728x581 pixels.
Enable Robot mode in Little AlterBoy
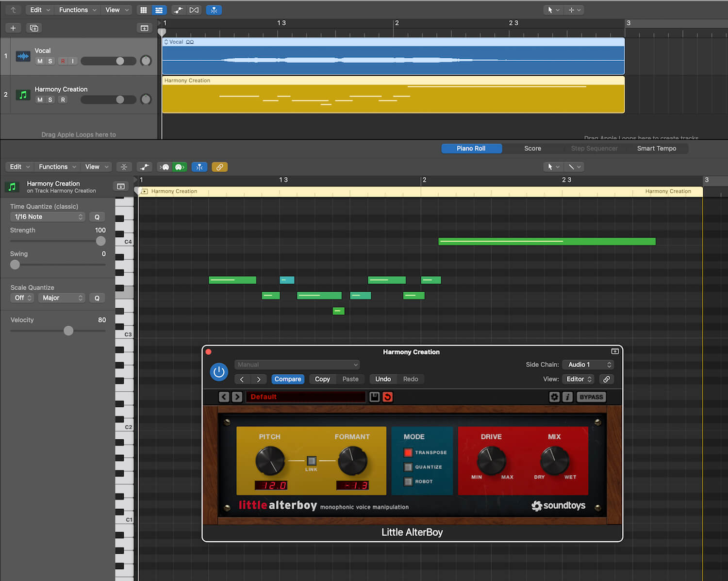408,481
